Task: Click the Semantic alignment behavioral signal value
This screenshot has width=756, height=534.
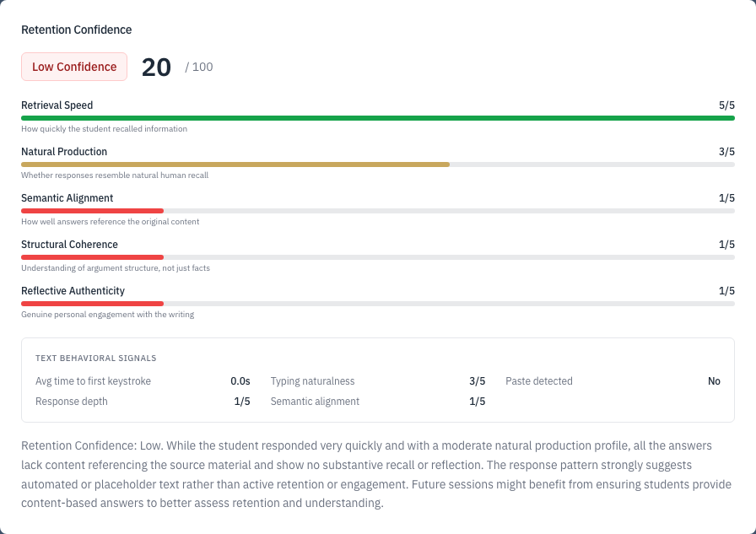Action: [x=477, y=402]
